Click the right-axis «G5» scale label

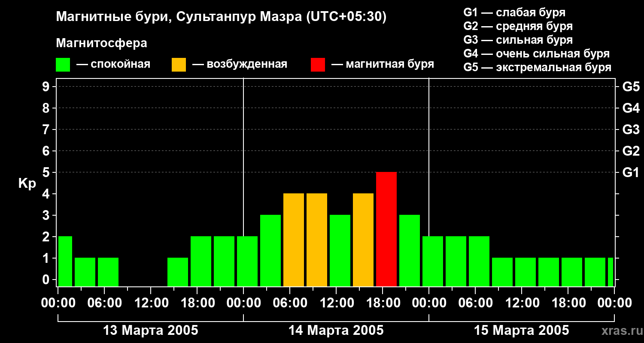click(631, 87)
